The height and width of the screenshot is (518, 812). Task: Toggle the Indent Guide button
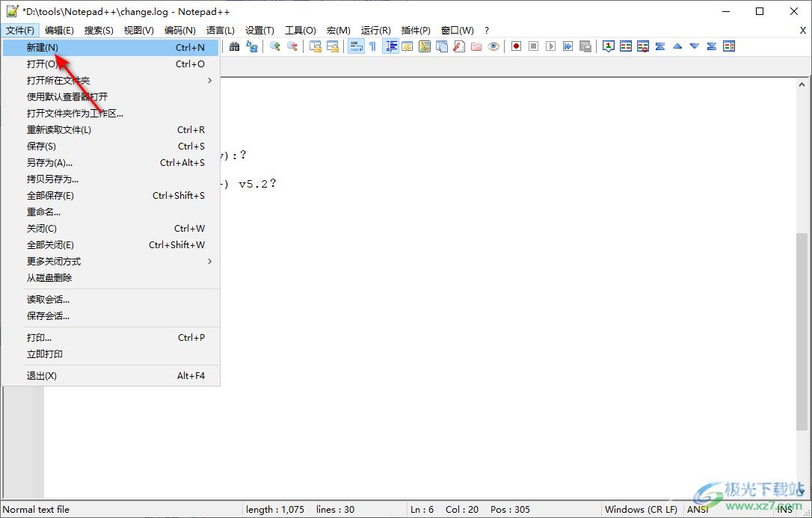tap(390, 46)
